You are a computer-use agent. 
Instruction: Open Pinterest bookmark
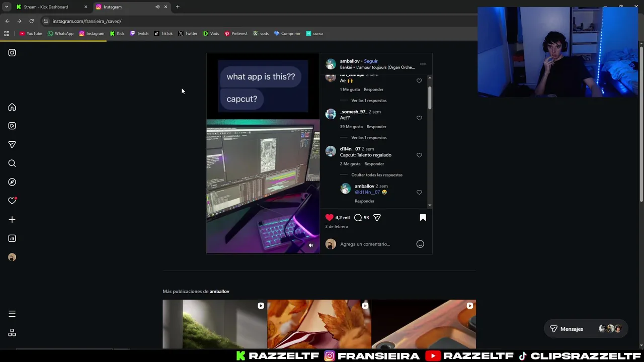click(x=236, y=34)
